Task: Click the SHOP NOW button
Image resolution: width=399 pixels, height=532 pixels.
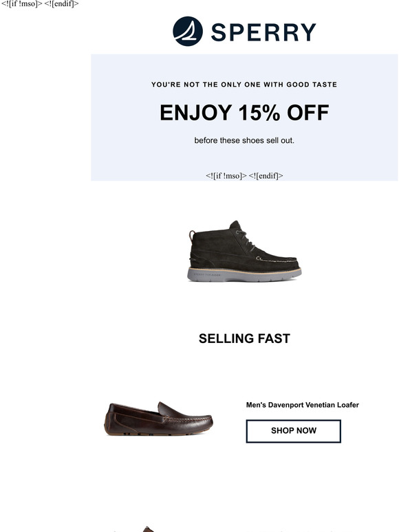Action: [x=293, y=431]
